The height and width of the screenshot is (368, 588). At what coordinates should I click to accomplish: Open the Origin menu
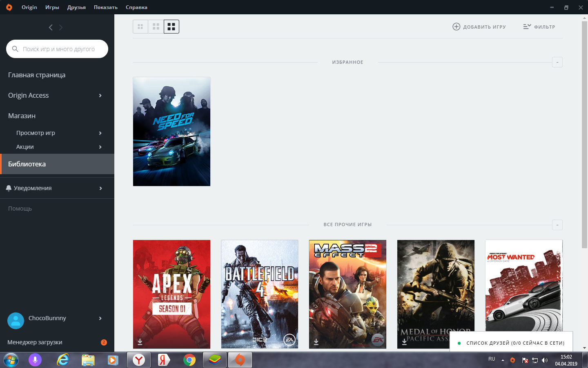pyautogui.click(x=29, y=7)
